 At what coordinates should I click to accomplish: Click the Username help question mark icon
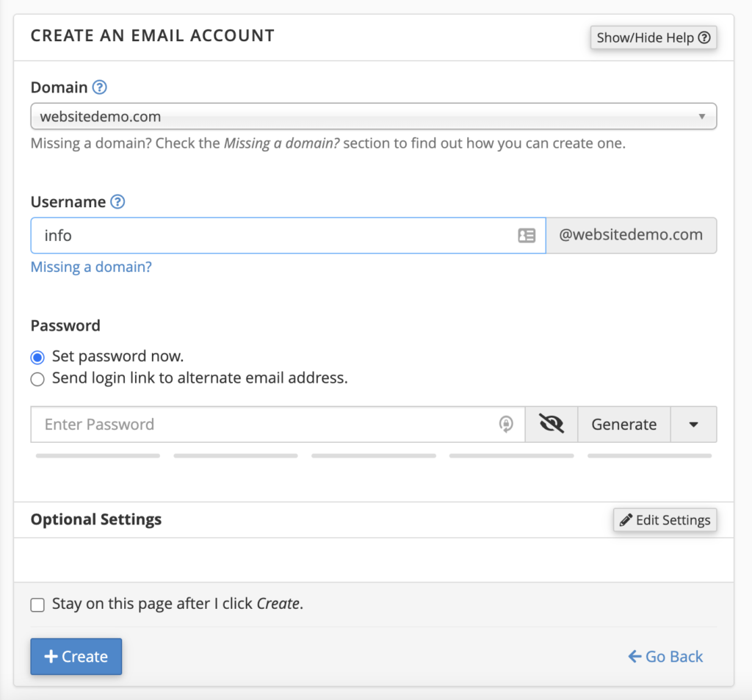click(x=117, y=202)
